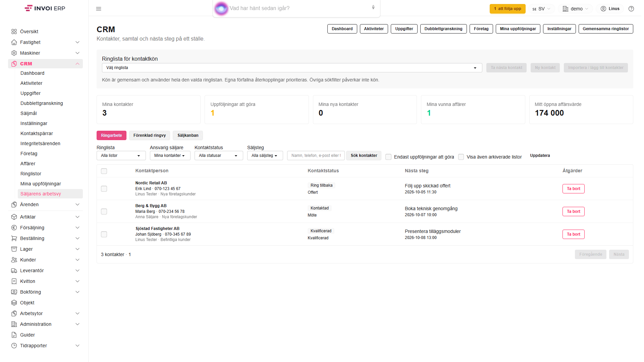644x362 pixels.
Task: Click the Lager archive icon
Action: [14, 249]
